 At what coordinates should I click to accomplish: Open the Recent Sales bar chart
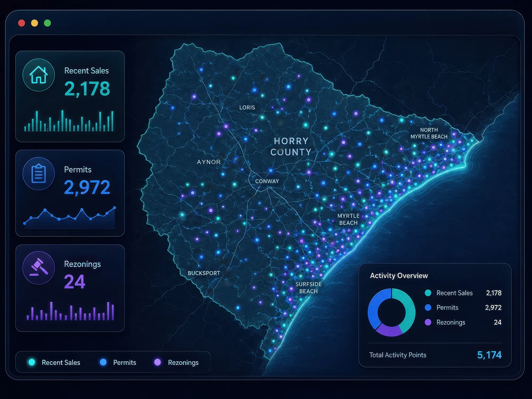tap(69, 121)
